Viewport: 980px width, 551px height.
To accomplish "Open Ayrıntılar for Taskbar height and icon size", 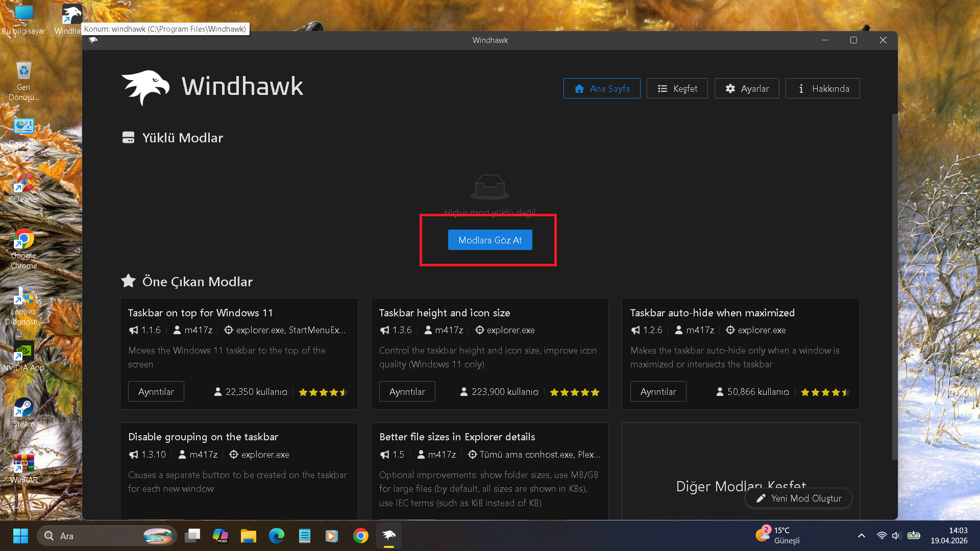I will (407, 391).
